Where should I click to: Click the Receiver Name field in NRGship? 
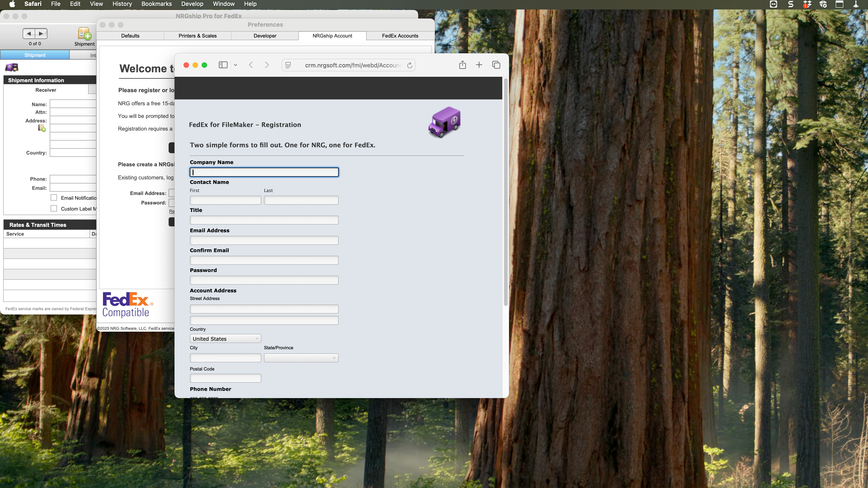[73, 104]
